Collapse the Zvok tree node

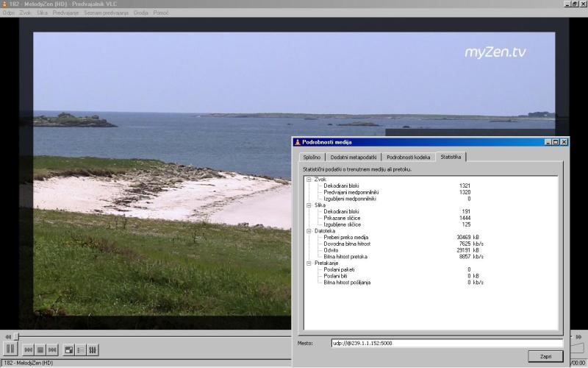[x=309, y=179]
